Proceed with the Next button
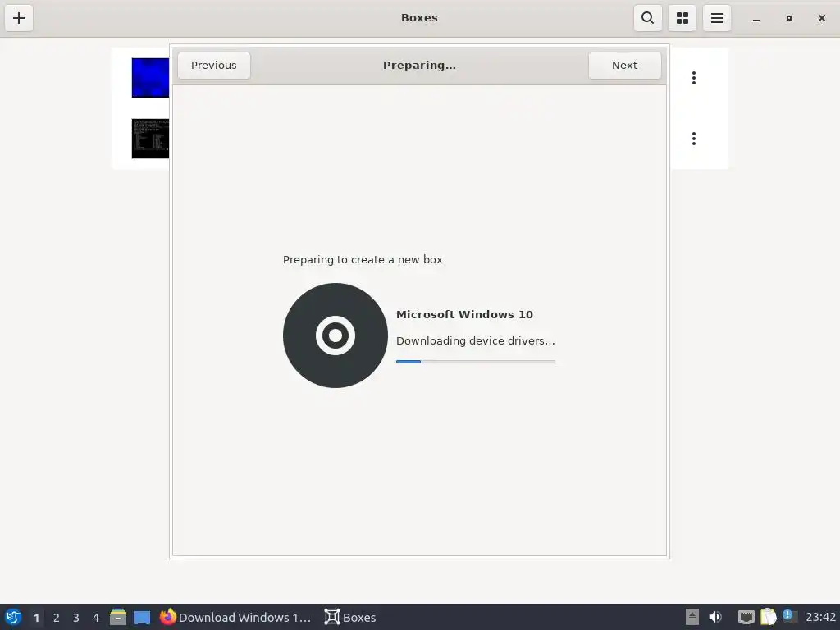Screen dimensions: 840x630 tap(624, 66)
